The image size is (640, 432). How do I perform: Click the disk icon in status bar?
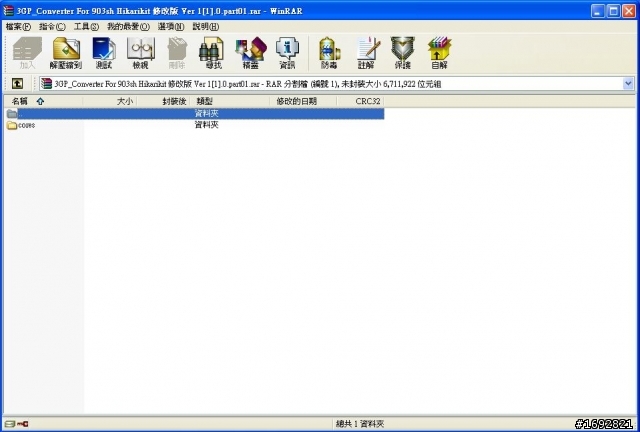click(10, 424)
